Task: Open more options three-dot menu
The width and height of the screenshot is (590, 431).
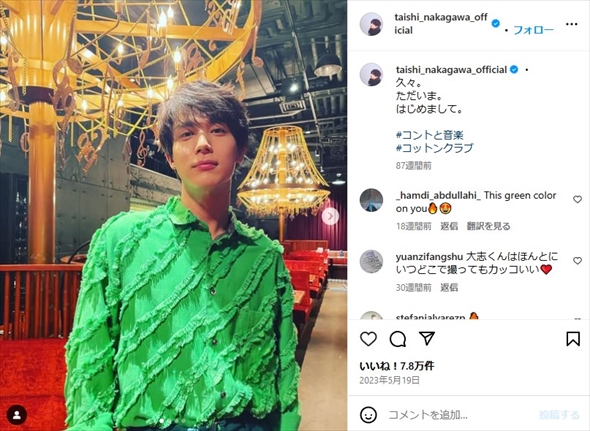Action: [571, 24]
